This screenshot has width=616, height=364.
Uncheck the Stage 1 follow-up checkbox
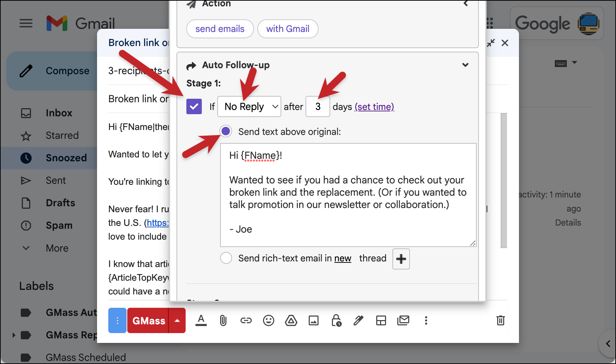pyautogui.click(x=194, y=106)
